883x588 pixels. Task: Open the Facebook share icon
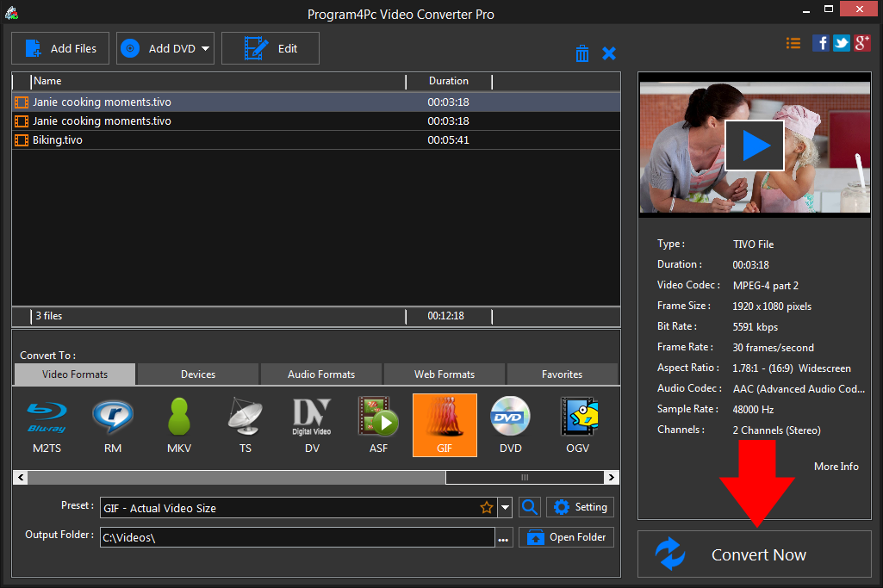(820, 43)
